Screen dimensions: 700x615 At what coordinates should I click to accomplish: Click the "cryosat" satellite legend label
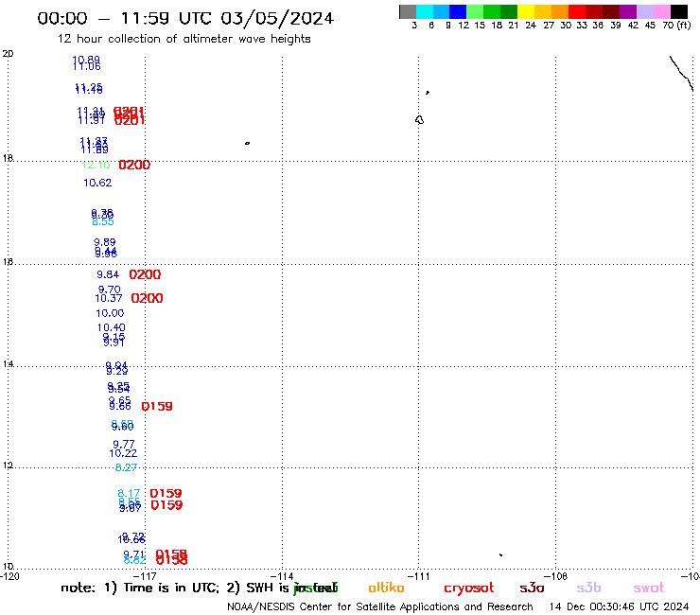pos(469,589)
